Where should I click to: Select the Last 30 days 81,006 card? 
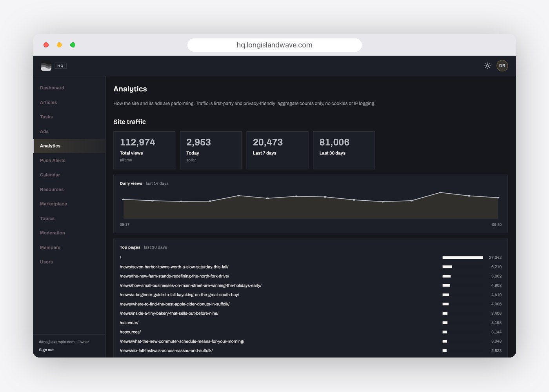[344, 150]
